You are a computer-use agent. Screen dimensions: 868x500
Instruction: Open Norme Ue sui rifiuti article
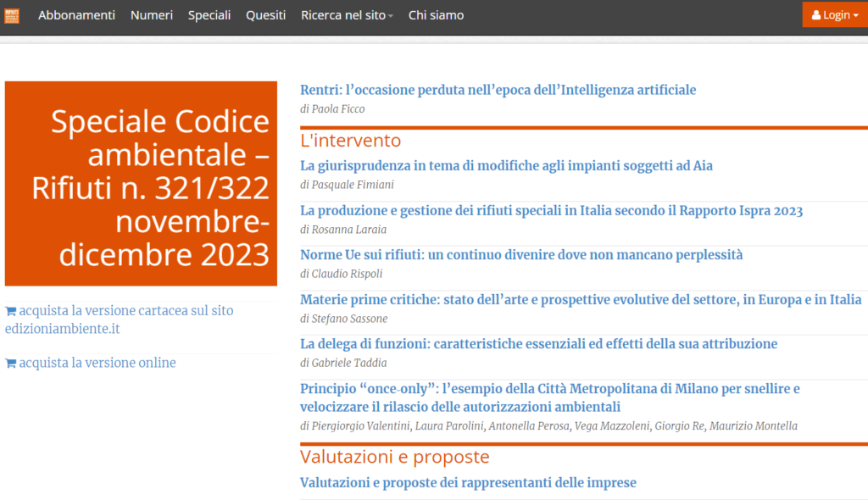[x=521, y=255]
